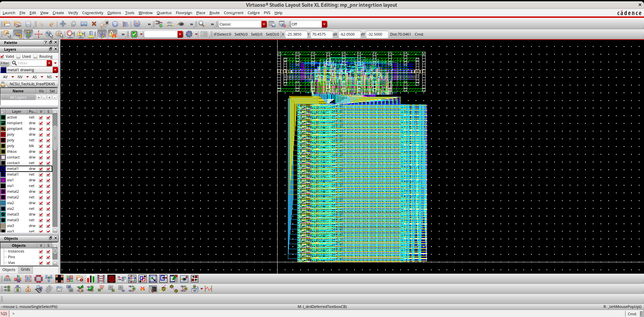Open the Classic workspace dropdown
The image size is (644, 317).
pyautogui.click(x=264, y=24)
